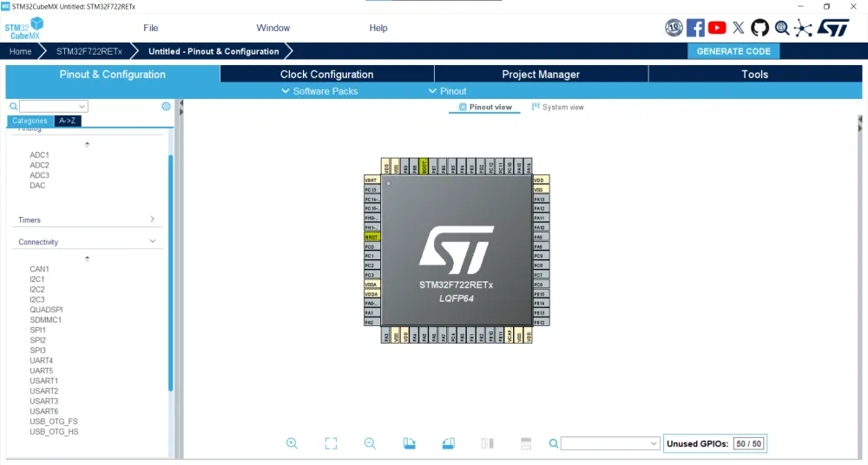Select the PC0 pin on chip
The image size is (868, 465).
pyautogui.click(x=372, y=246)
